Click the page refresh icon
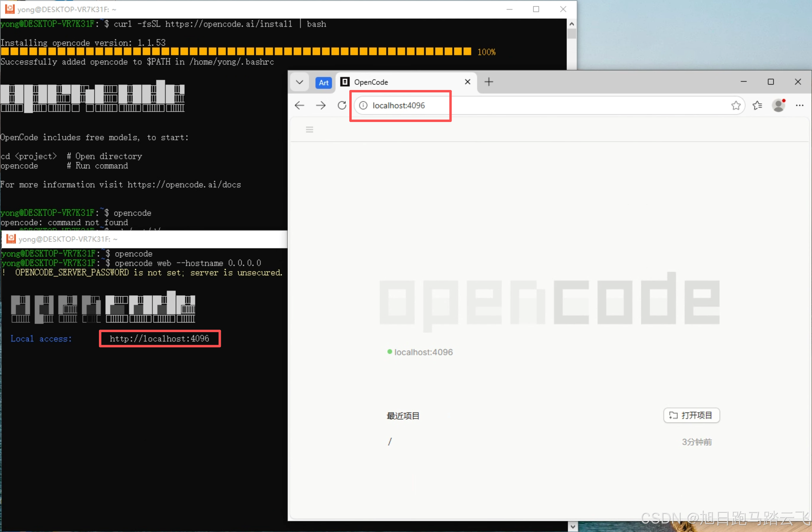The image size is (812, 532). pos(341,105)
